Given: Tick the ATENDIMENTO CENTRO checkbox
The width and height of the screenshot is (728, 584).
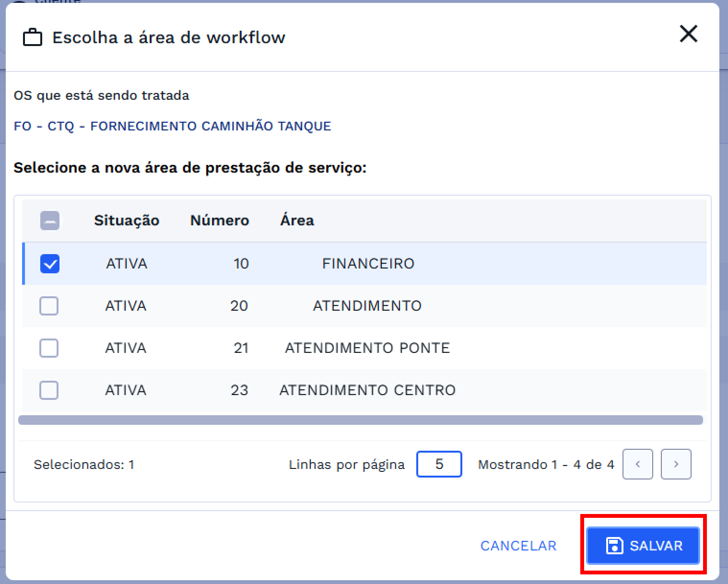Looking at the screenshot, I should coord(49,390).
